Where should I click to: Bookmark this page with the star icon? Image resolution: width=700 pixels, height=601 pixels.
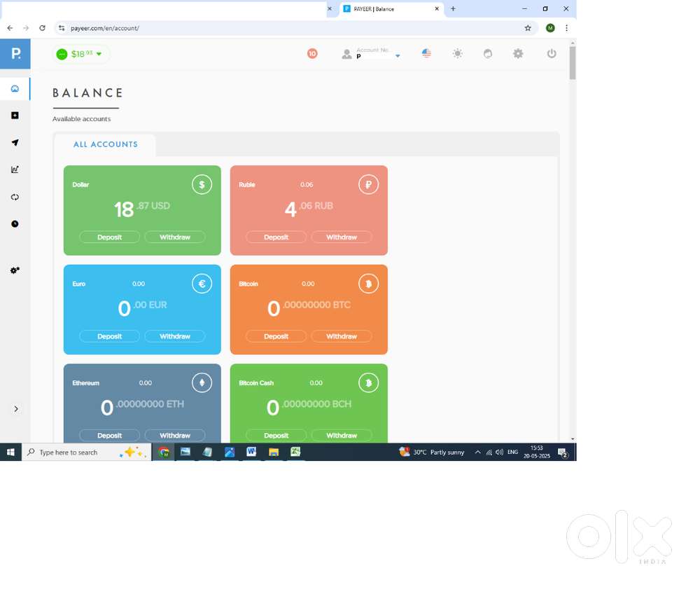pyautogui.click(x=528, y=28)
